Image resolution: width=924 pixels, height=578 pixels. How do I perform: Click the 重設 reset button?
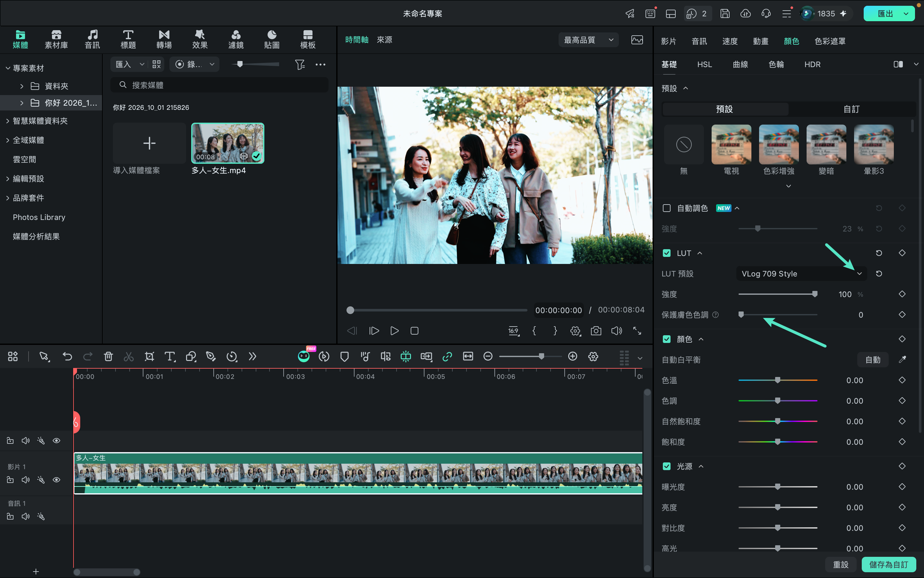pos(840,564)
